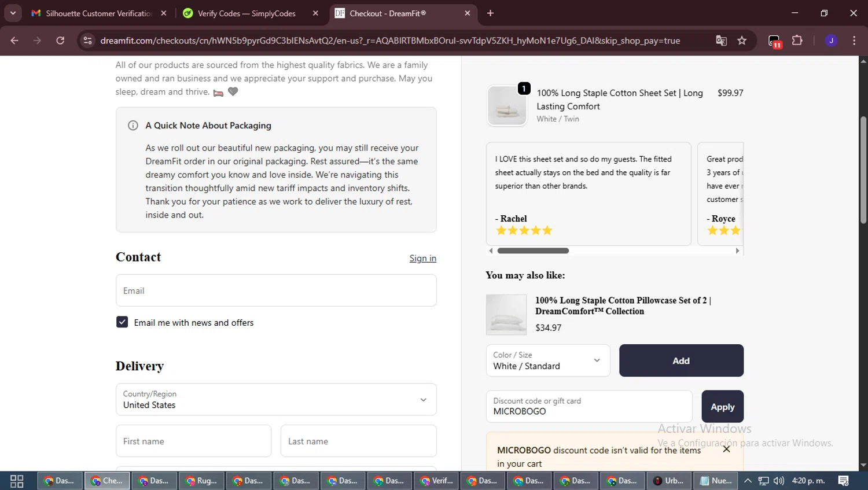The width and height of the screenshot is (868, 490).
Task: Open the Chrome profile avatar J
Action: 831,40
